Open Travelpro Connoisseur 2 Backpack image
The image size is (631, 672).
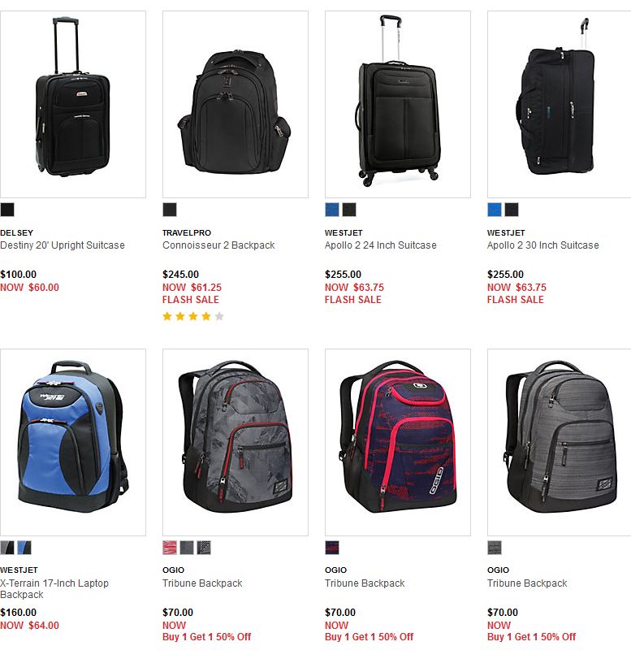(x=236, y=105)
